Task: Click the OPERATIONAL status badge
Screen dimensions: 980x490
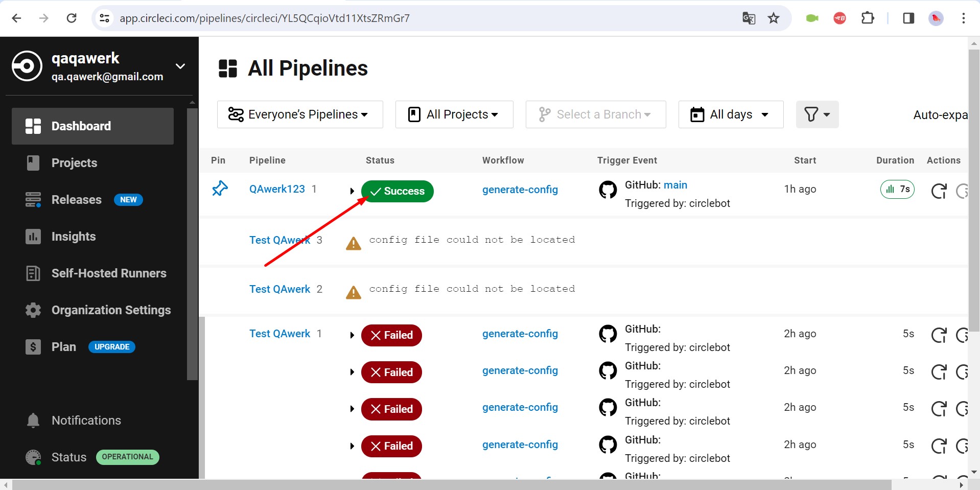Action: (x=128, y=457)
